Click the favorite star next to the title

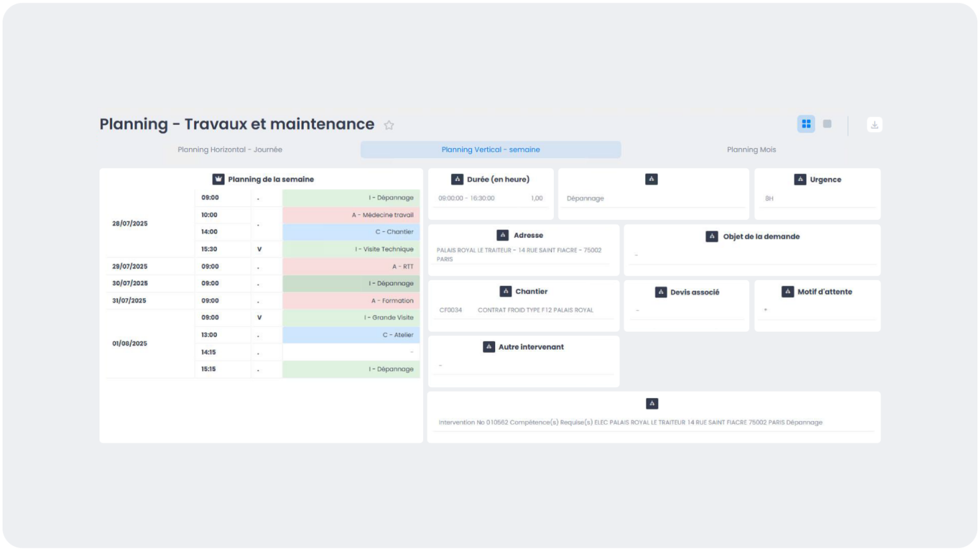[x=389, y=125]
